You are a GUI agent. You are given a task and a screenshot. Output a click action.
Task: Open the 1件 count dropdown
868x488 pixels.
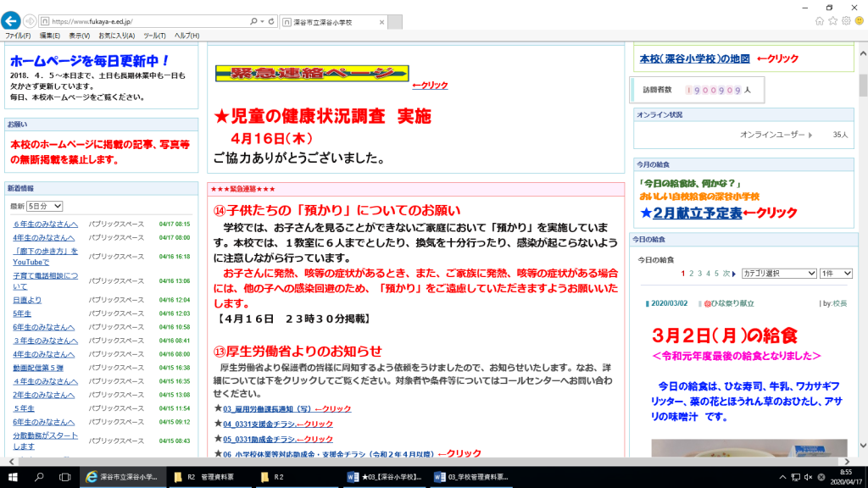coord(836,274)
